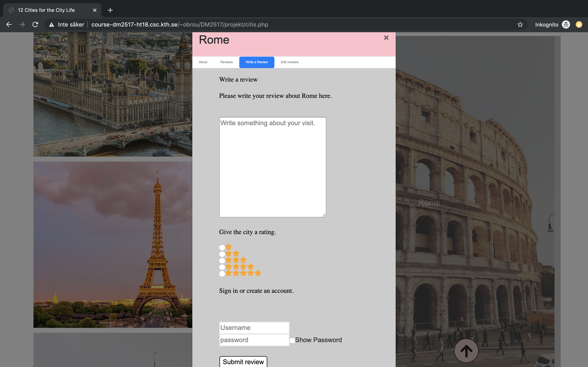Close the '12 Cities' browser tab
The height and width of the screenshot is (367, 588).
[95, 10]
